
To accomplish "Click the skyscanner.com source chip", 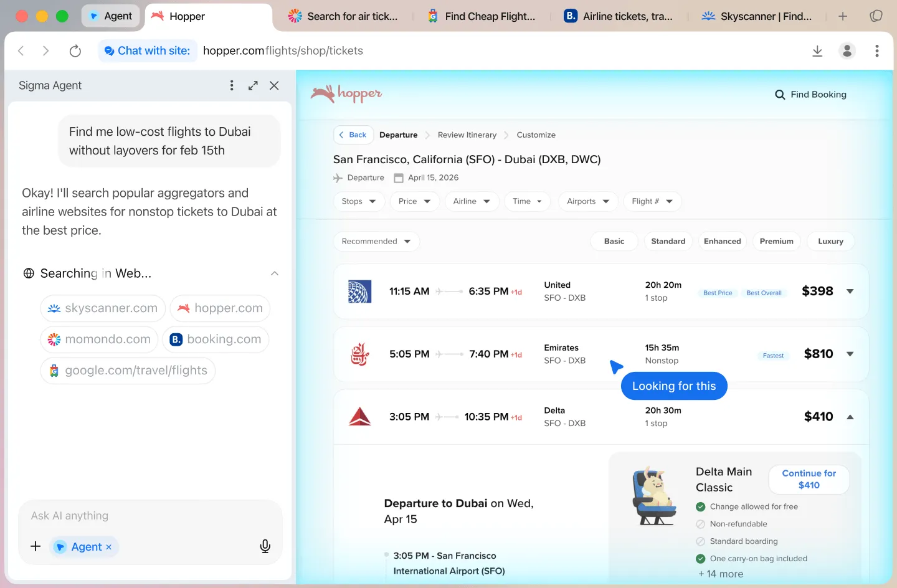I will (x=103, y=308).
